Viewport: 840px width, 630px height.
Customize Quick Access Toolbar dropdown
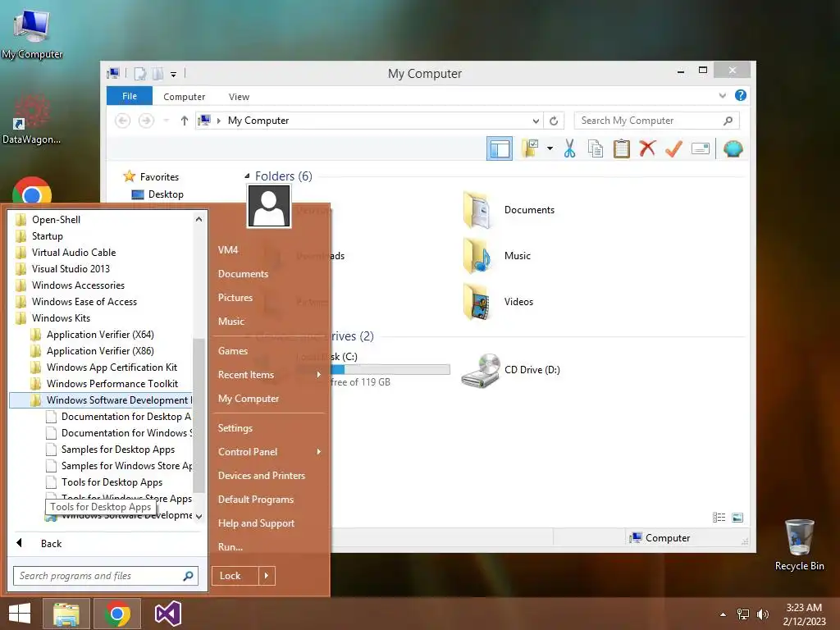(174, 74)
